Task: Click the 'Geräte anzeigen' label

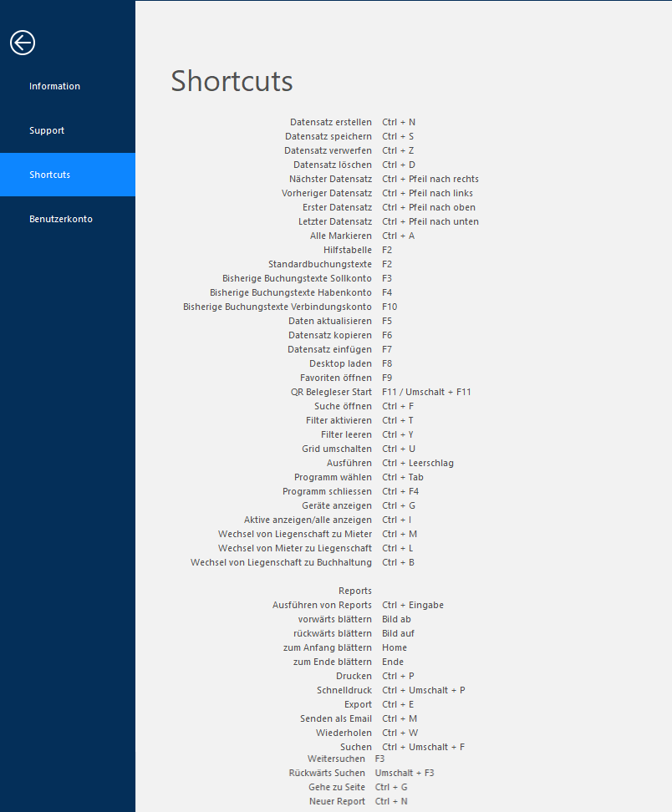Action: point(337,505)
